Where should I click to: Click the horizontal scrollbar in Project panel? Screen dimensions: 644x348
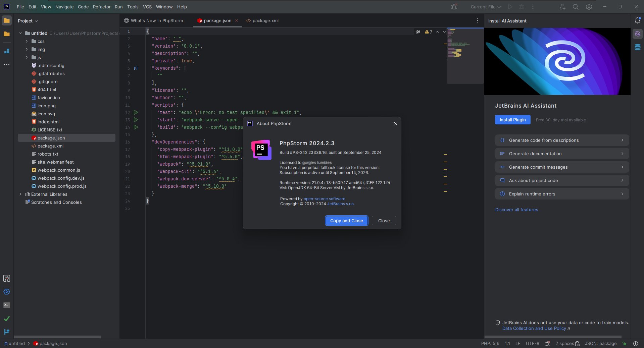(57, 337)
